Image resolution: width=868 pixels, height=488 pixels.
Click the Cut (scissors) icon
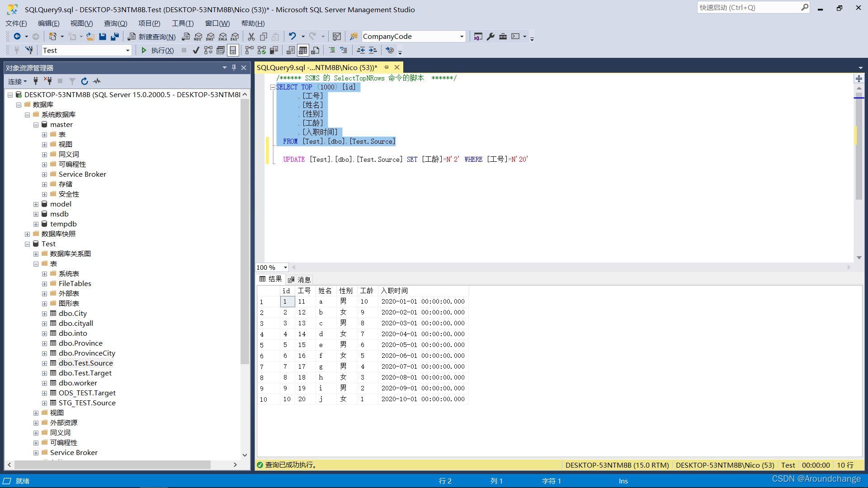[251, 37]
